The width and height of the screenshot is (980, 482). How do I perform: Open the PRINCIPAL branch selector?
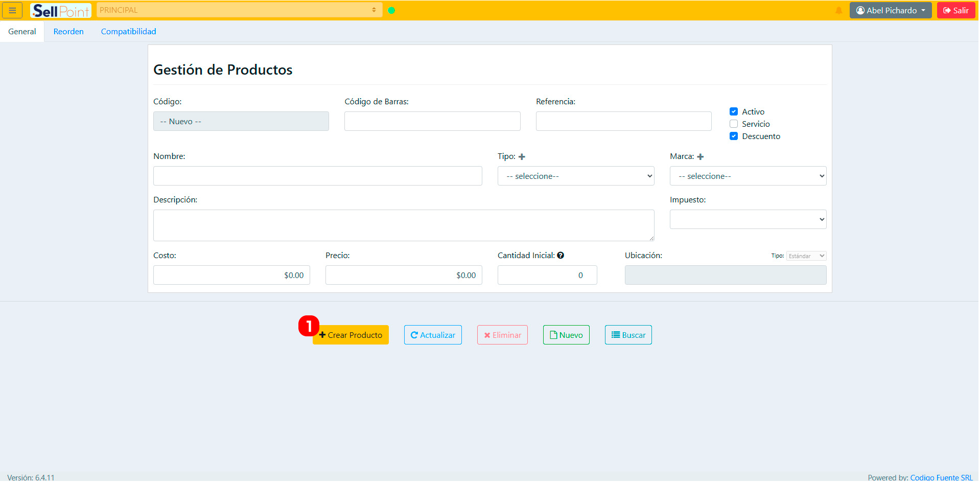tap(239, 10)
